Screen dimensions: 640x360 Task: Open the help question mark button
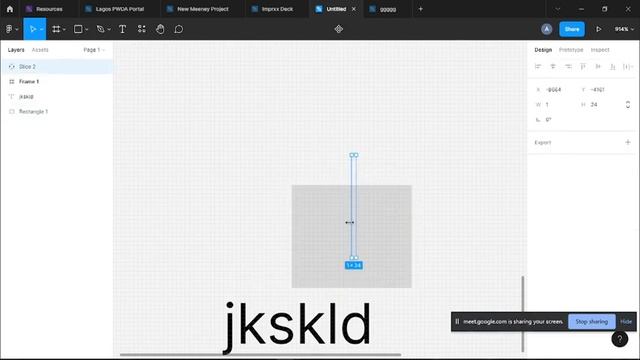click(620, 339)
